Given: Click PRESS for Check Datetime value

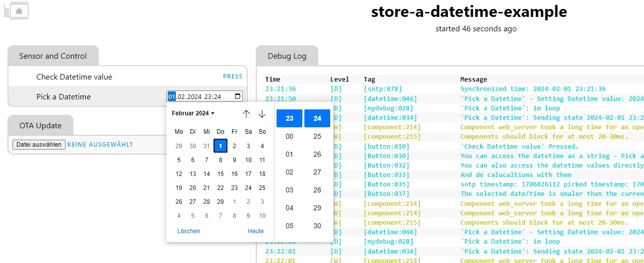Looking at the screenshot, I should 232,77.
